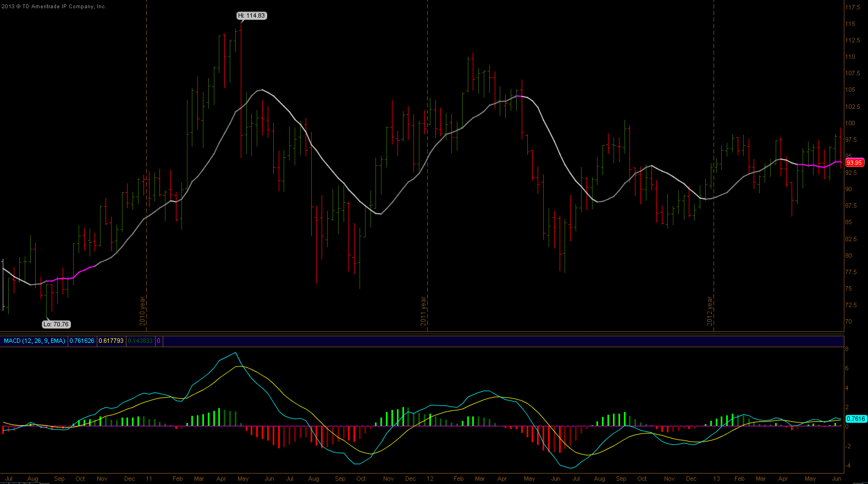Click the TD Ameritrade IP Company copyright text
Screen dimensions: 868x484
(x=54, y=7)
